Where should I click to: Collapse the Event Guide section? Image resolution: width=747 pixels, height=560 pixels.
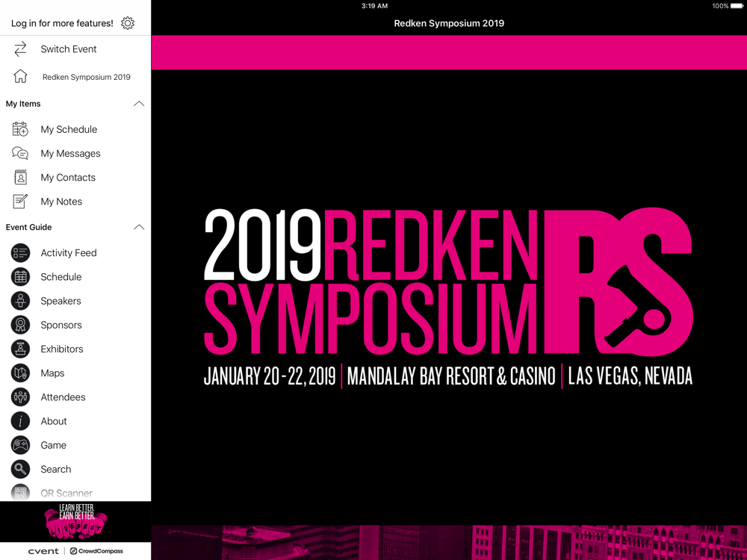tap(138, 227)
